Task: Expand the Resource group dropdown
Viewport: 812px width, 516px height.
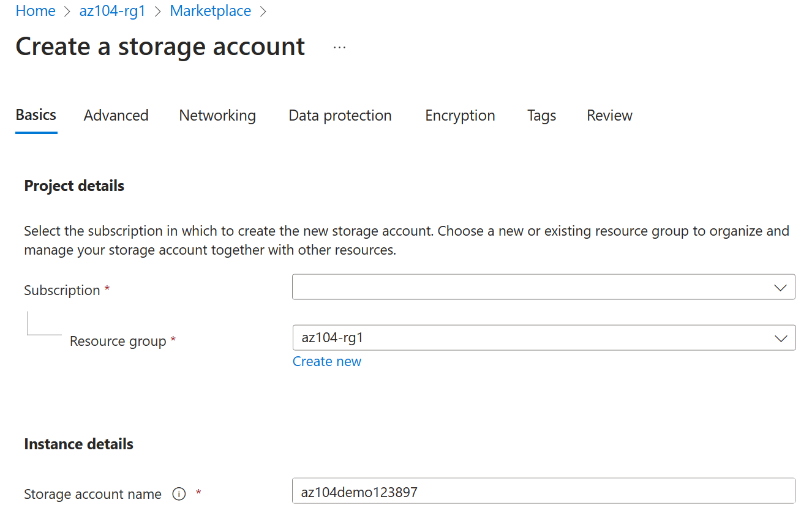Action: tap(780, 337)
